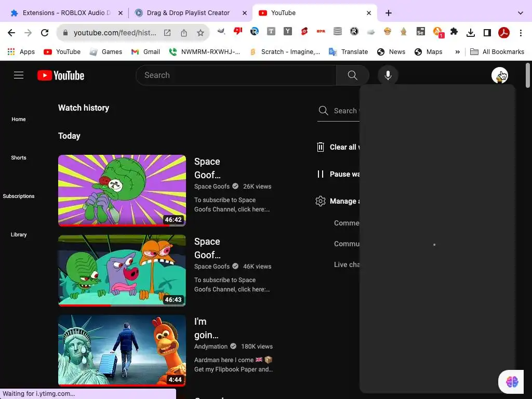Show more bookmarks with the double chevron

coord(457,52)
